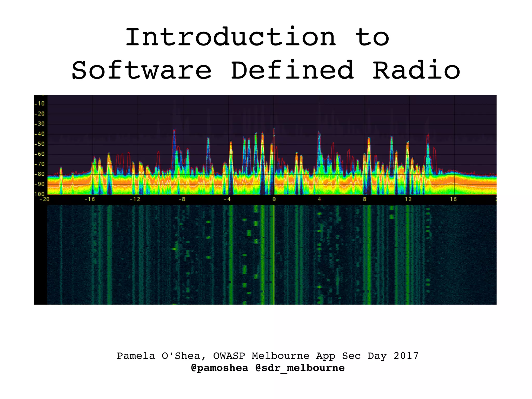The image size is (532, 399).
Task: Click the -10 dB label on the amplitude axis
Action: (x=39, y=104)
